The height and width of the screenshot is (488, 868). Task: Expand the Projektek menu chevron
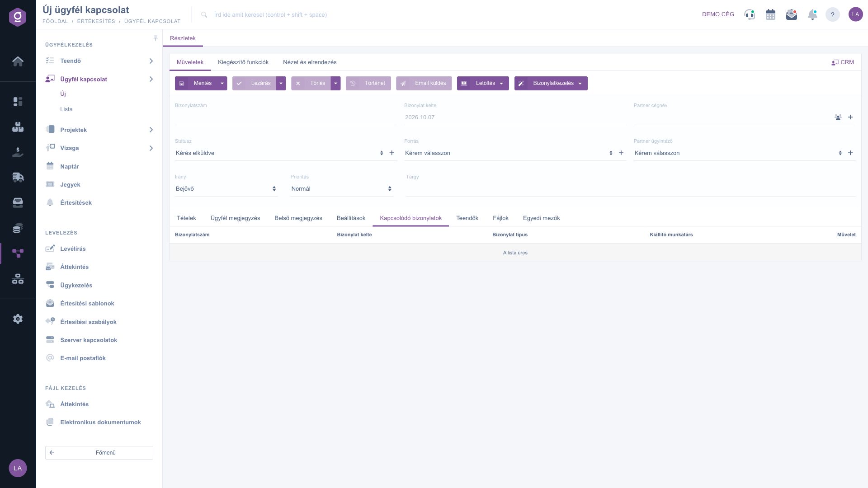151,130
